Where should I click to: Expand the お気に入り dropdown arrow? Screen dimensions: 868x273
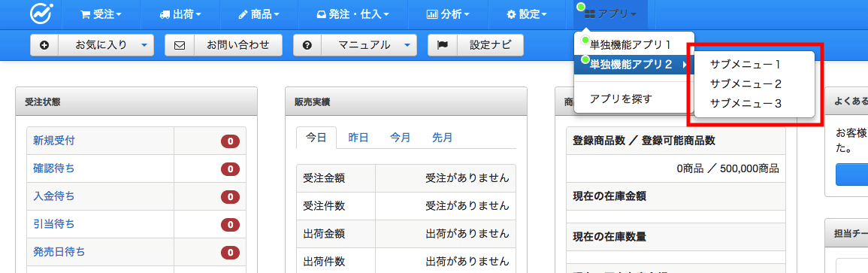tap(144, 45)
